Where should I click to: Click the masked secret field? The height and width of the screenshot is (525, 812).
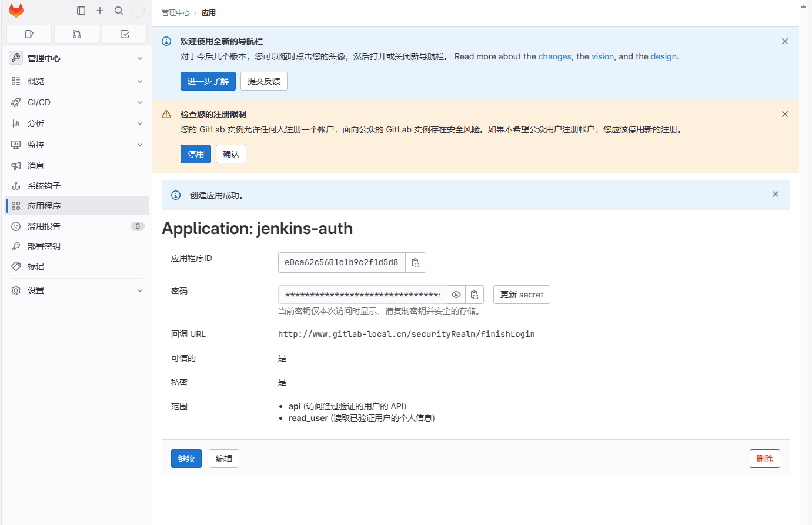[363, 295]
